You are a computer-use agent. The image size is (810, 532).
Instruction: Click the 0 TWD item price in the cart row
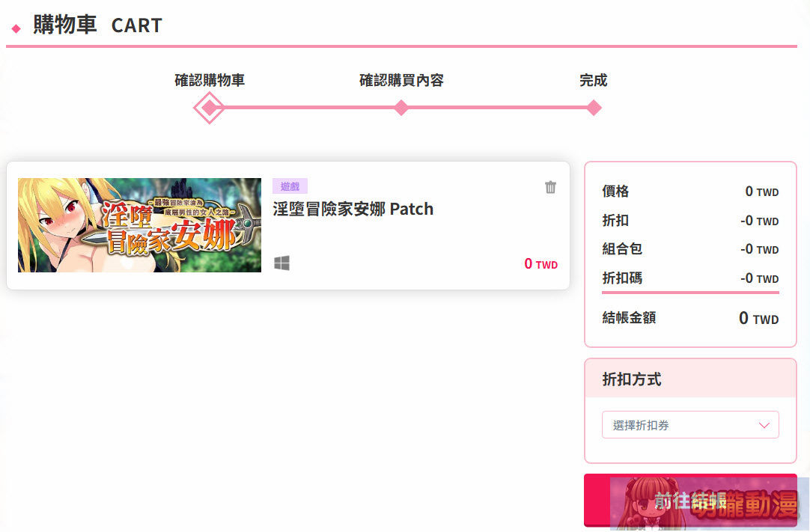coord(540,264)
